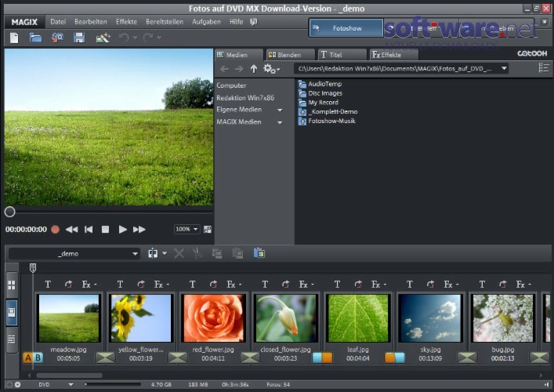Screen dimensions: 554x392
Task: Open the photo optimization wizard icon
Action: [x=103, y=38]
